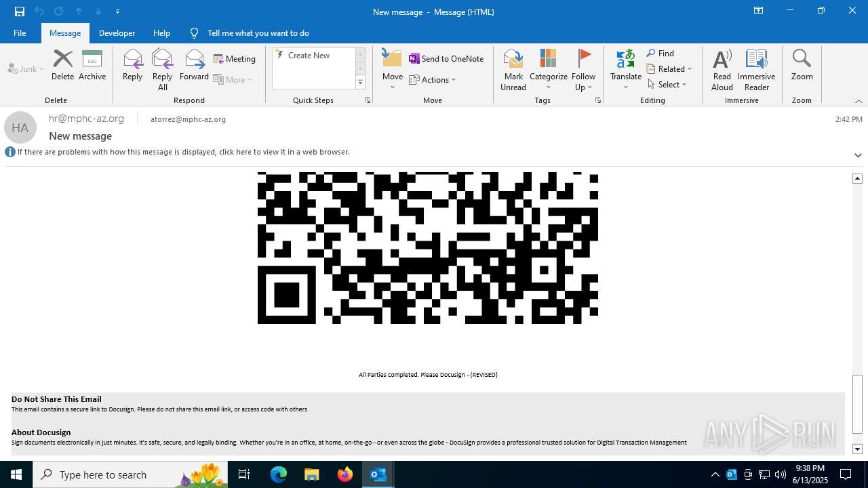
Task: Archive this message
Action: coord(92,65)
